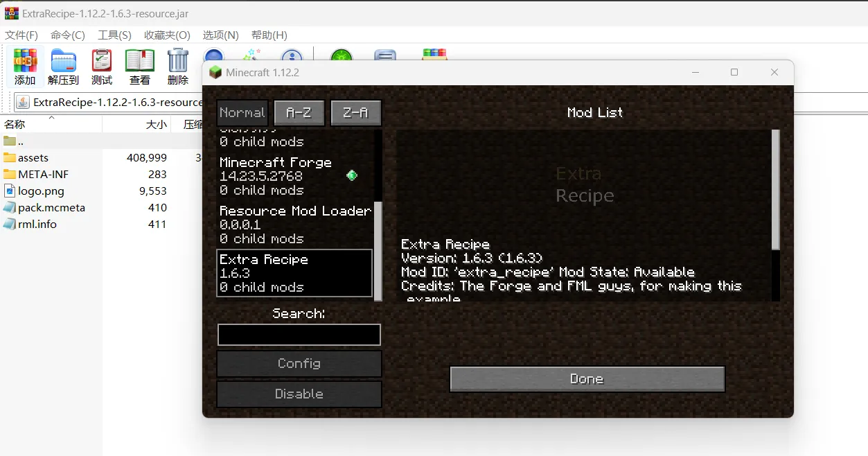
Task: Click the pack.mcmeta file icon
Action: tap(9, 207)
